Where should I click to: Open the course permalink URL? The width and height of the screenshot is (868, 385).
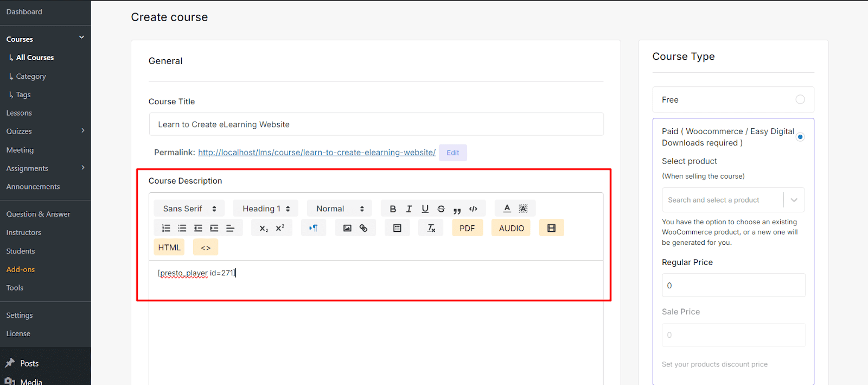[x=316, y=153]
